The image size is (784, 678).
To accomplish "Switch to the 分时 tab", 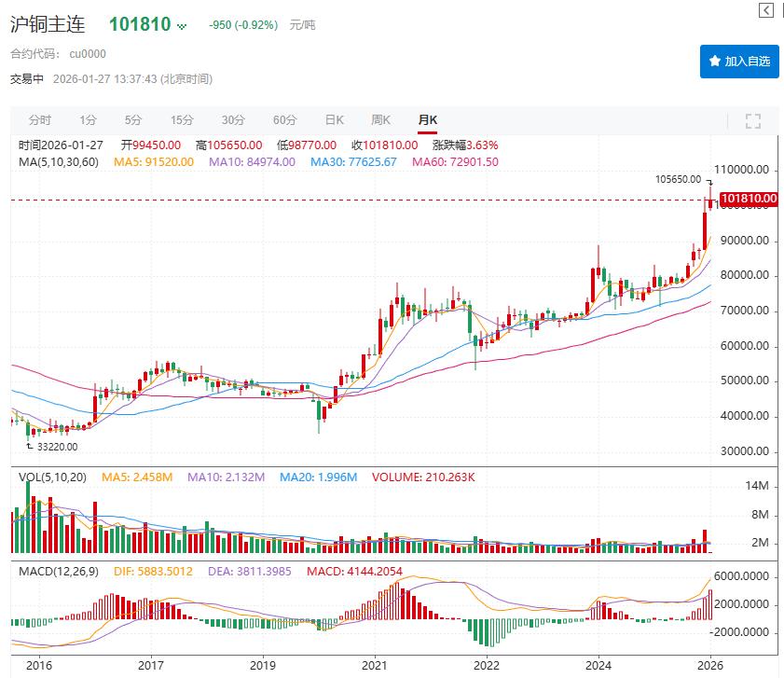I will [x=40, y=120].
